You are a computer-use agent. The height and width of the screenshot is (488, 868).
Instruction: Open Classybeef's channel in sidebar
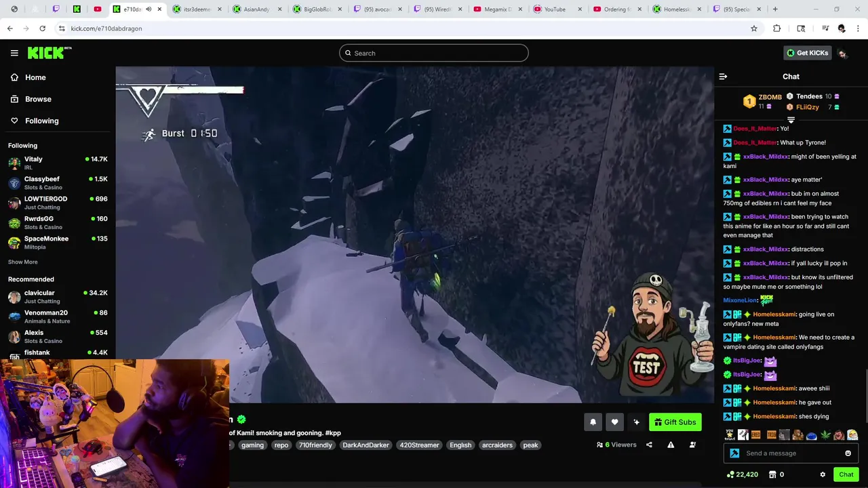[58, 183]
